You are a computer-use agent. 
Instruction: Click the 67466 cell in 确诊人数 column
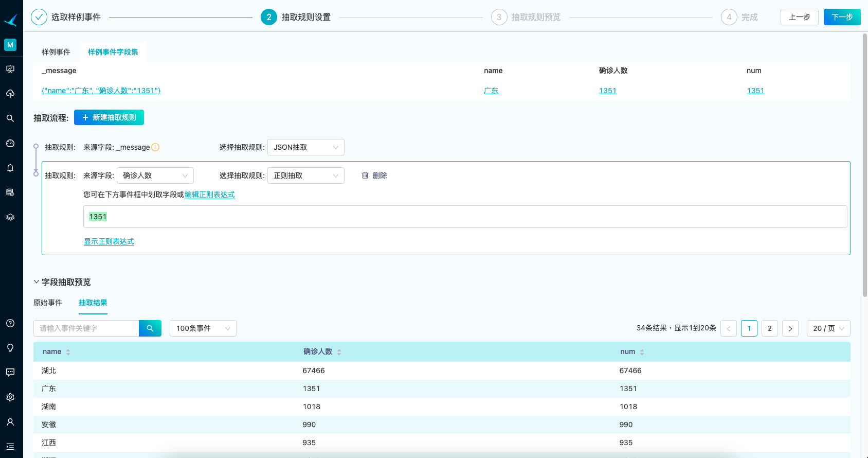[x=314, y=371]
